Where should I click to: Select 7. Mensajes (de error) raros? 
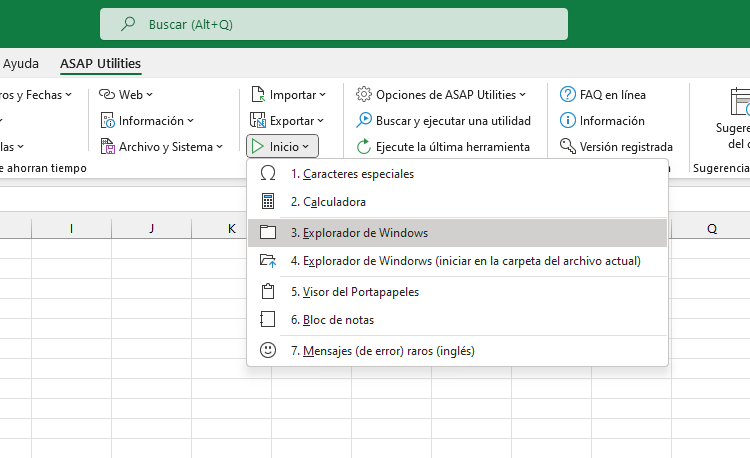[x=457, y=350]
